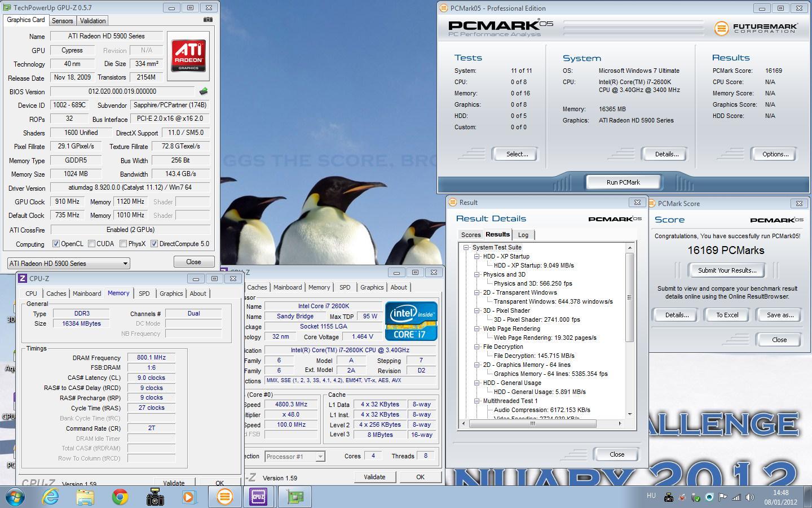Click the camera application taskbar icon
Screen dimensions: 812x508
155,497
